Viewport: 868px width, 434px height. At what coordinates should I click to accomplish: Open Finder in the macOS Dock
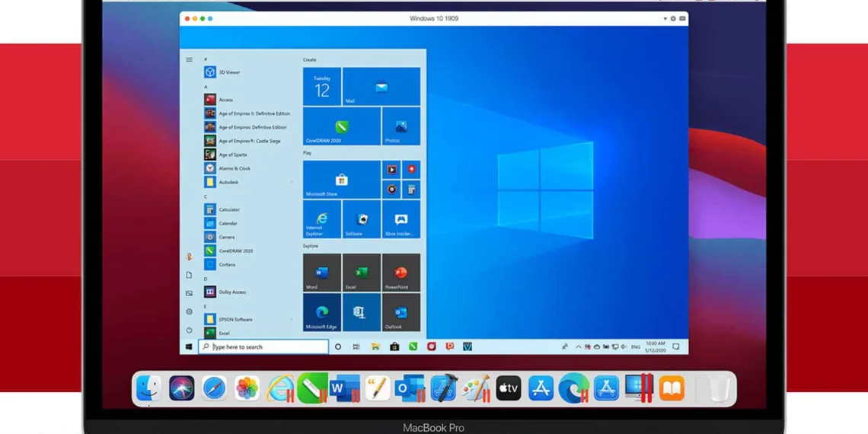[x=149, y=388]
